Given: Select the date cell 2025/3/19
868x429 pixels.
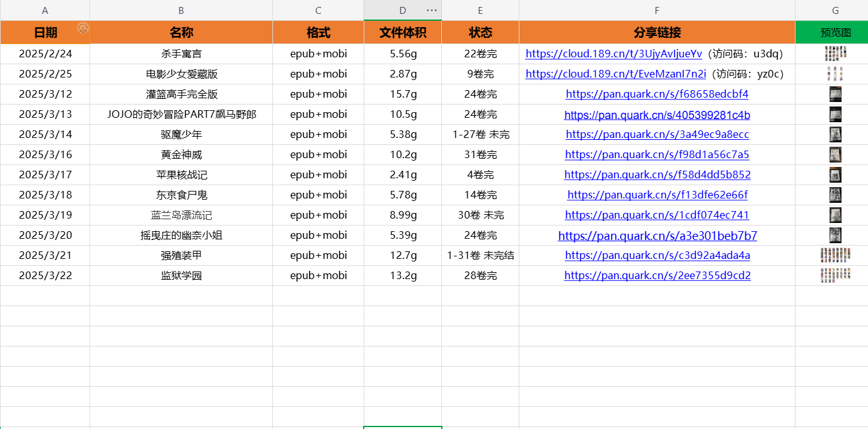Looking at the screenshot, I should click(x=45, y=215).
